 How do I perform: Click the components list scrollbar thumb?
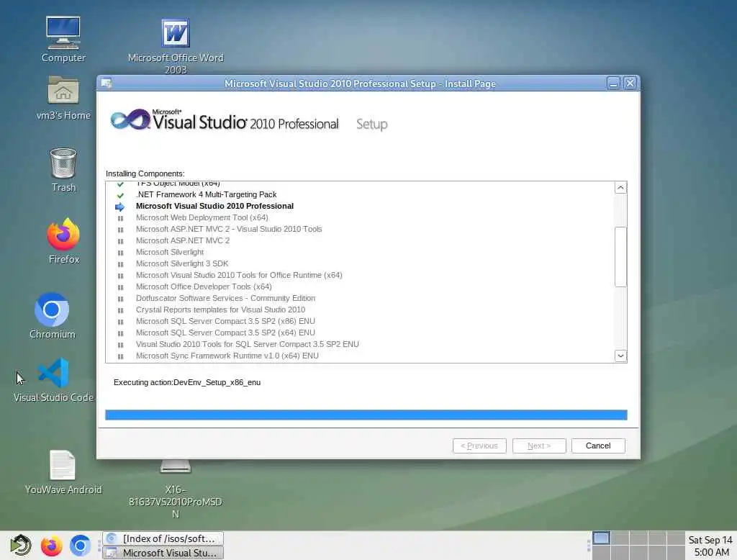tap(620, 257)
